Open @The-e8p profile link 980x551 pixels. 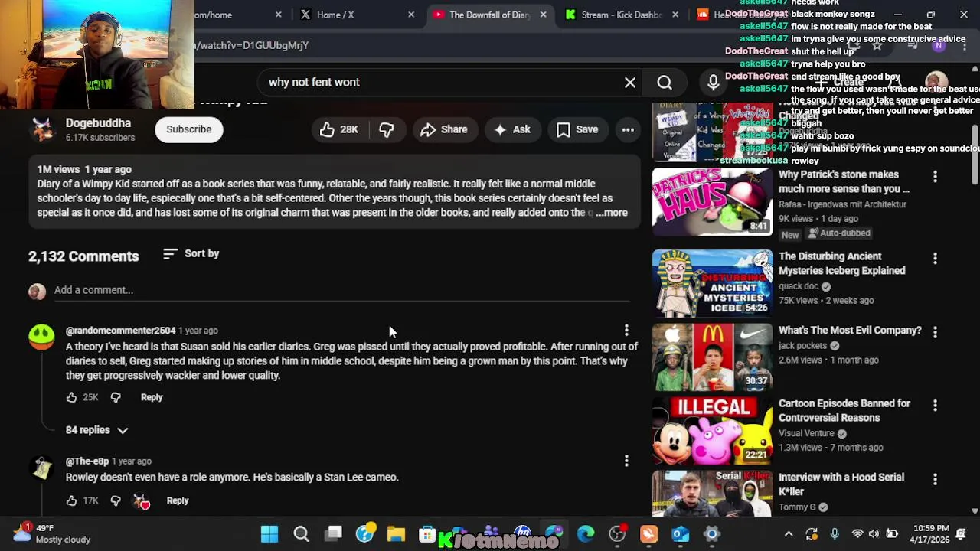coord(87,461)
